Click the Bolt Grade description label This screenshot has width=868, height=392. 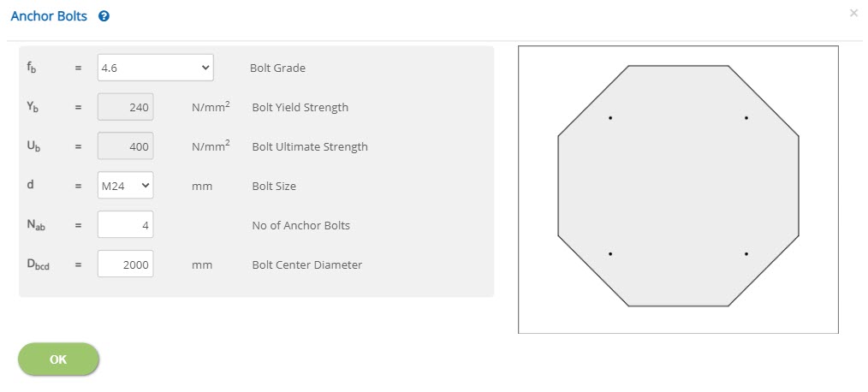click(277, 68)
